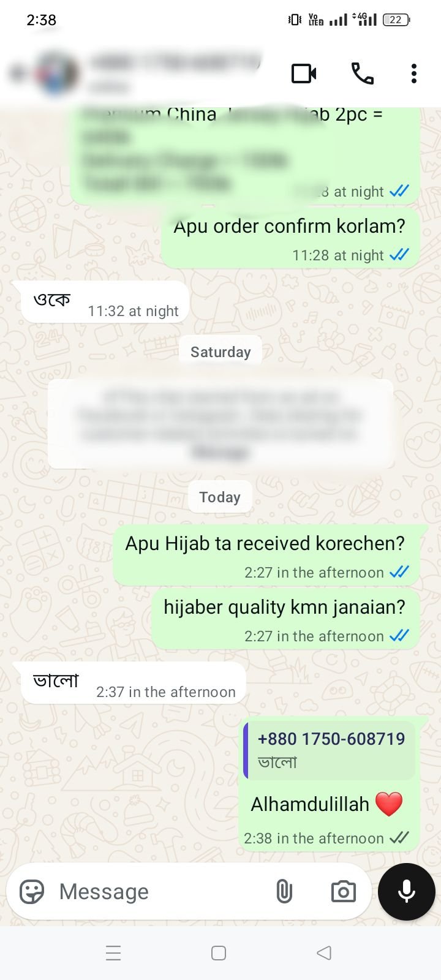Image resolution: width=441 pixels, height=980 pixels.
Task: Tap the Android home navigation button
Action: 219,953
